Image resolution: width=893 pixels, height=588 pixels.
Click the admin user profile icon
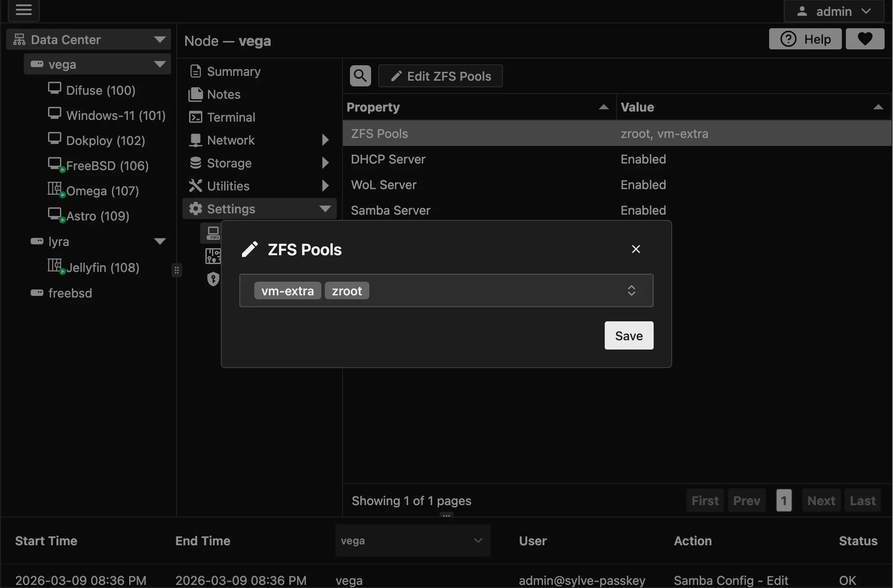coord(802,11)
